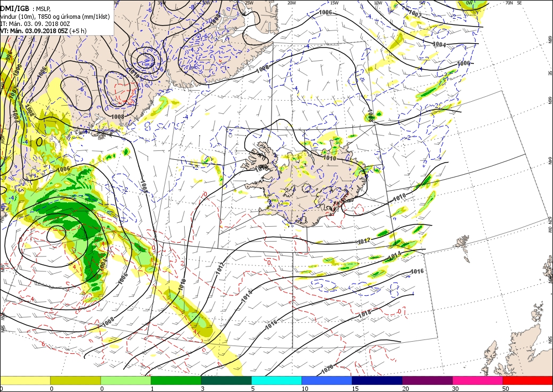This screenshot has width=553, height=392.
Task: Pick the blue legend swatch labeled 10
Action: (x=327, y=380)
